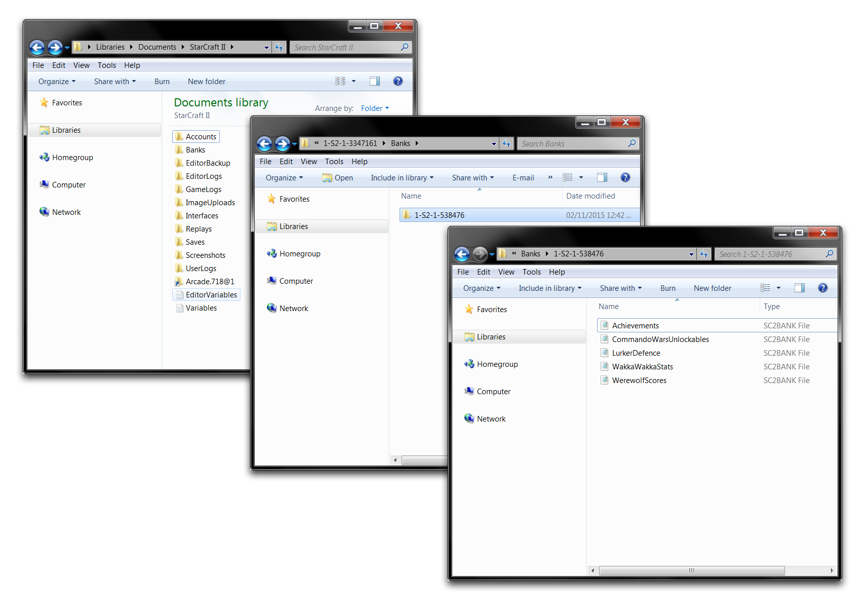The width and height of the screenshot is (868, 608).
Task: Open help icon in StarCraft II window
Action: pos(398,81)
